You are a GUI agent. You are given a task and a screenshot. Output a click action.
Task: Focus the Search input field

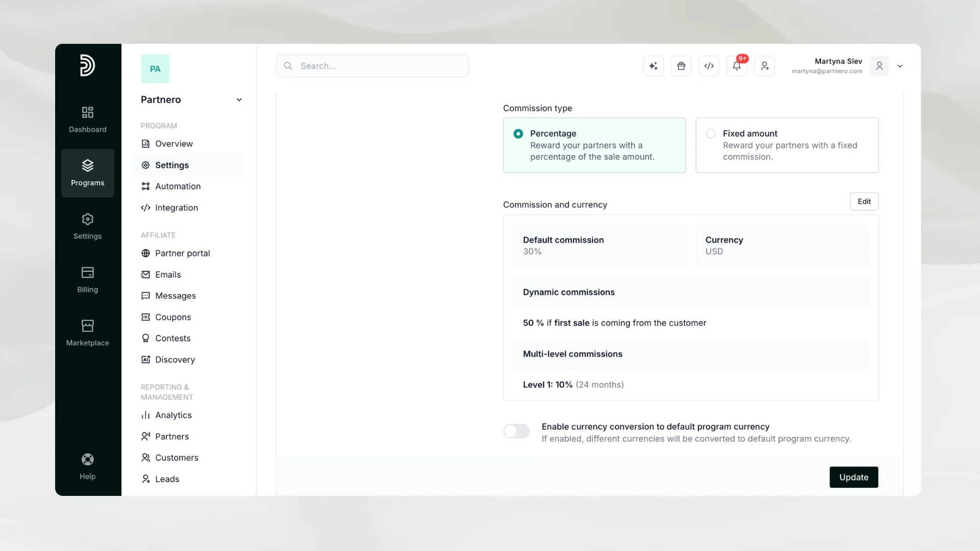[x=372, y=66]
